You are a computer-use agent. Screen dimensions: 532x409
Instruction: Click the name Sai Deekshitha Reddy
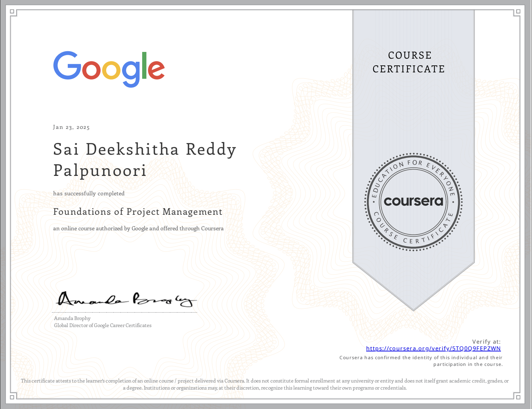tap(145, 149)
